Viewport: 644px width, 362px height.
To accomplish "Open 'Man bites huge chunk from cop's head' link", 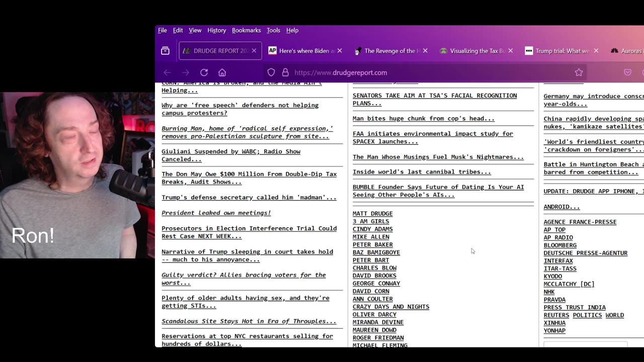I will [424, 119].
